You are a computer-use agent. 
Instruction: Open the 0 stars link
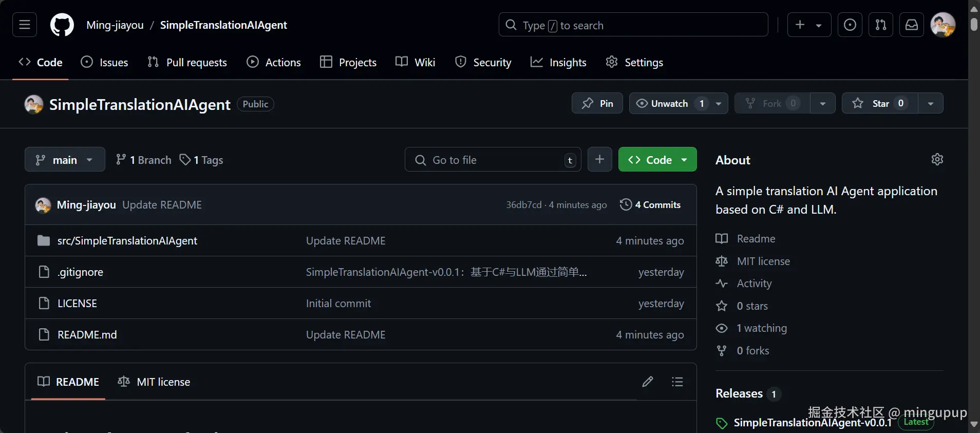tap(742, 306)
